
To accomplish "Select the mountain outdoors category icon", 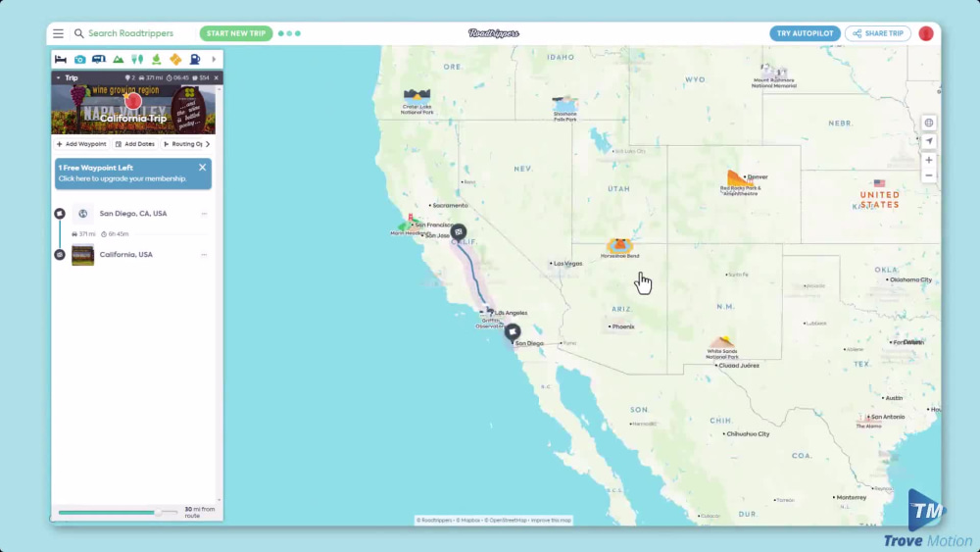I will pos(119,60).
